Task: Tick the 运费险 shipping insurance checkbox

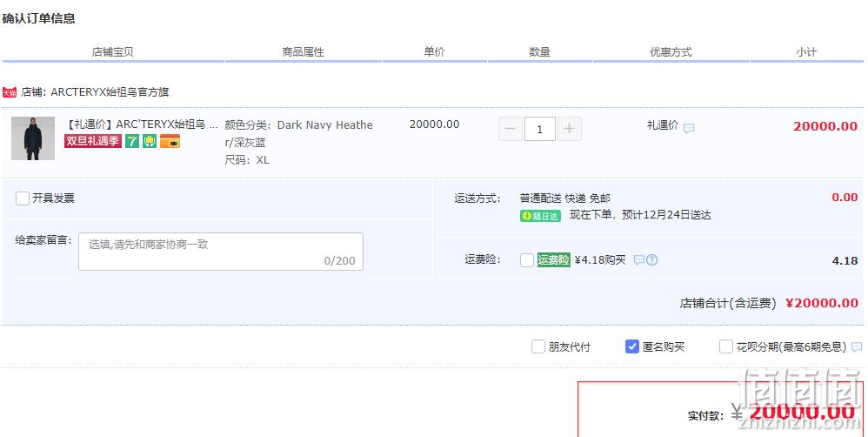Action: 527,259
